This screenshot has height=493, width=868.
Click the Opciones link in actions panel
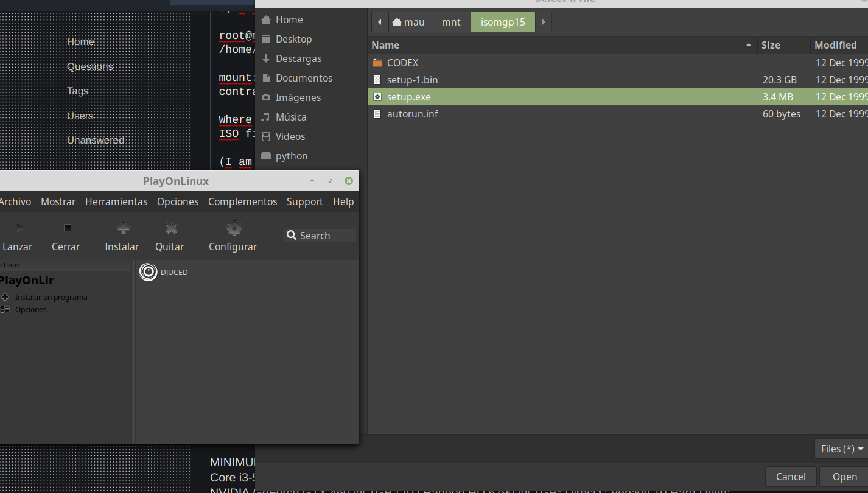(x=31, y=310)
